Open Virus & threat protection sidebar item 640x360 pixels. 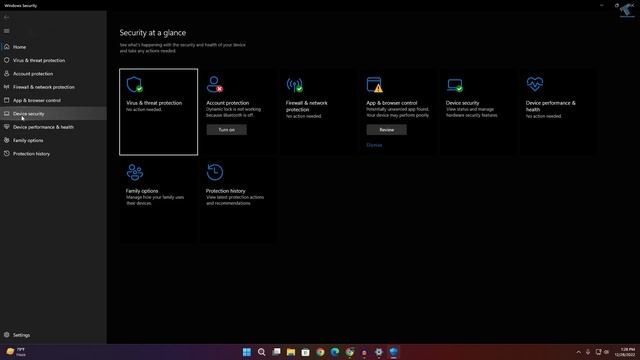(x=53, y=60)
